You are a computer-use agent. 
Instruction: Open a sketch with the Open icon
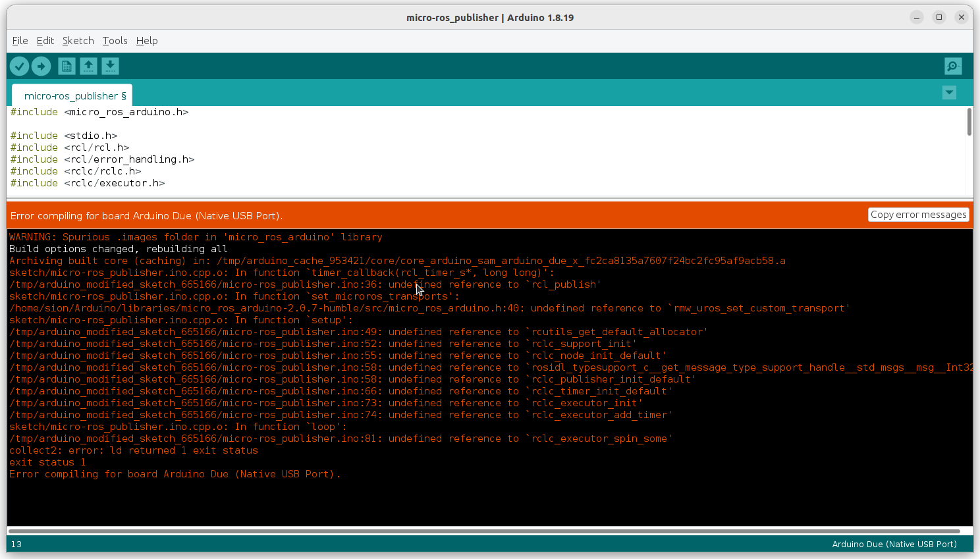point(88,66)
